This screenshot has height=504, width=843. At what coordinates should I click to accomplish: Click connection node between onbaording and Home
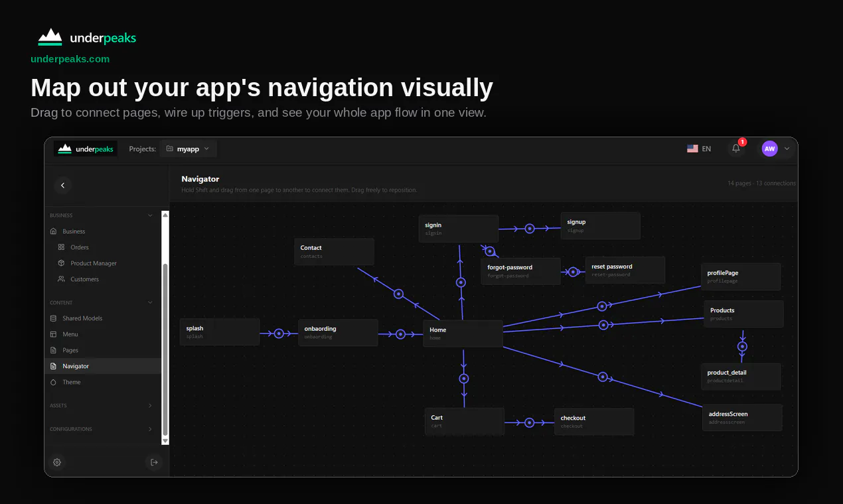click(x=400, y=334)
